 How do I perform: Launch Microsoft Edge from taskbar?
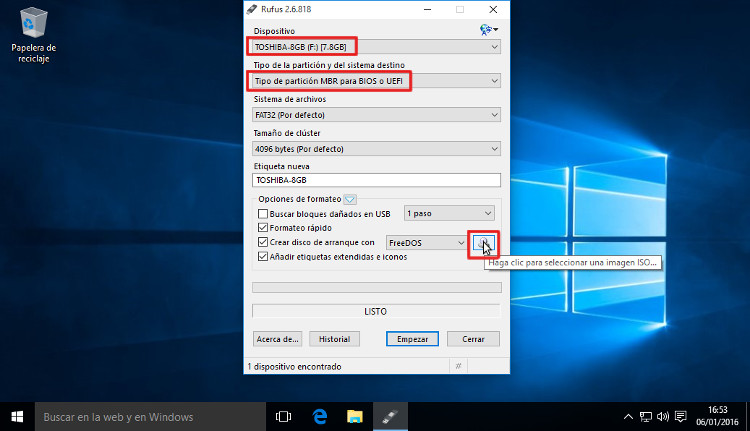320,417
